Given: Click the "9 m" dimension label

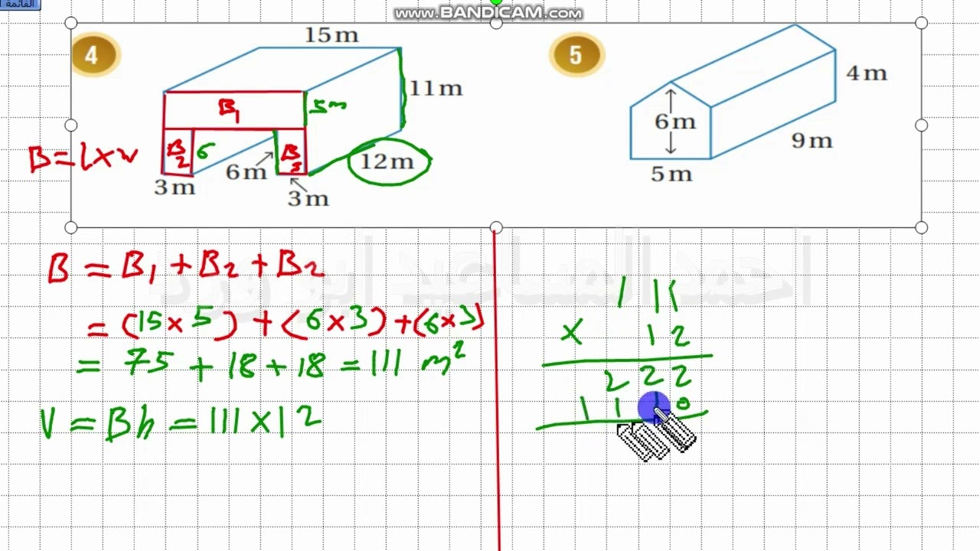Looking at the screenshot, I should [812, 141].
